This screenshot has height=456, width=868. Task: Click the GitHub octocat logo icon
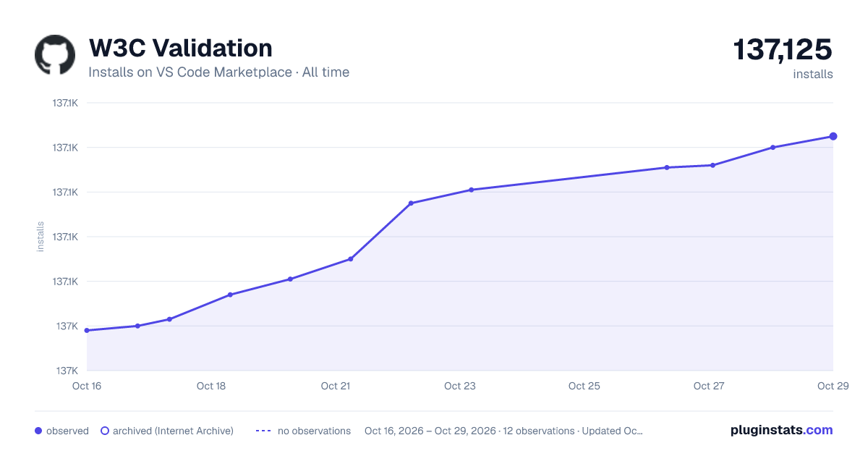[x=55, y=55]
